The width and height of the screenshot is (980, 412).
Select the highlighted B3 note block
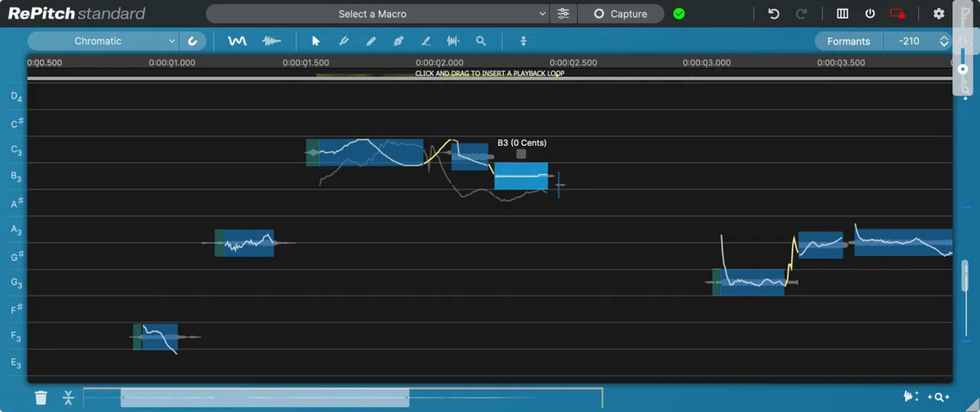coord(520,176)
